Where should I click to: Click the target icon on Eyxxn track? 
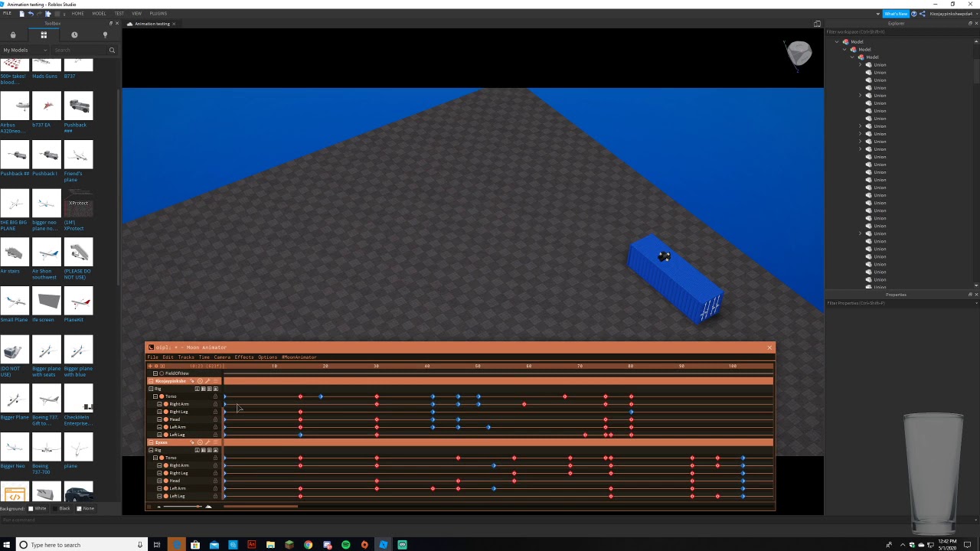click(x=200, y=442)
